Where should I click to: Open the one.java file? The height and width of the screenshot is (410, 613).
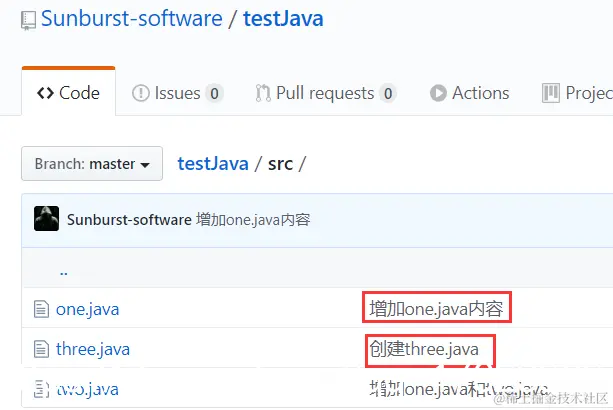coord(88,310)
